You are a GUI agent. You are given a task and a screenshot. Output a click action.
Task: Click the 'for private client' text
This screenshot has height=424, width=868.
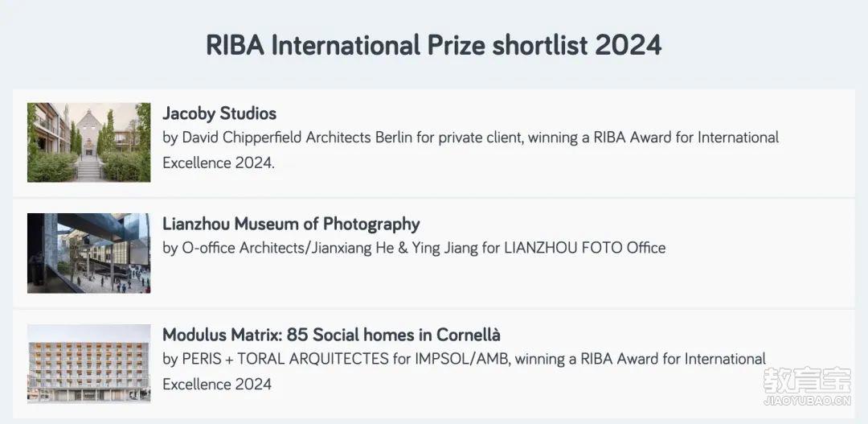[x=470, y=137]
